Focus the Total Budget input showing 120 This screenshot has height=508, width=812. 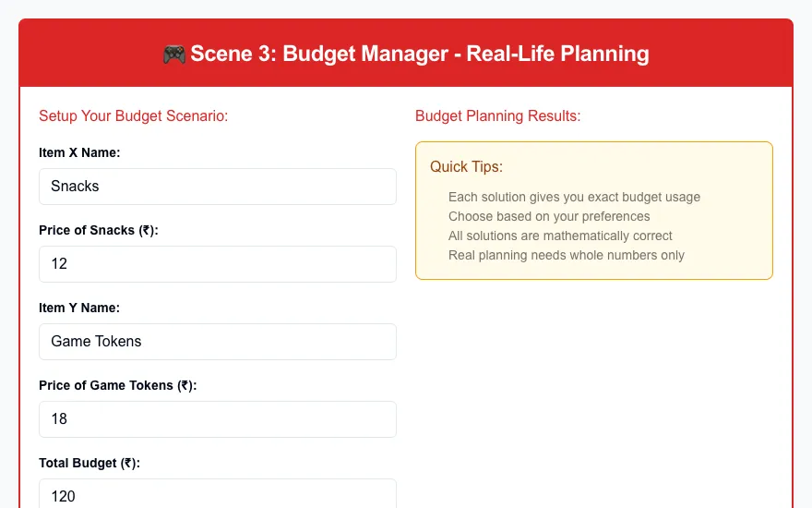[218, 493]
